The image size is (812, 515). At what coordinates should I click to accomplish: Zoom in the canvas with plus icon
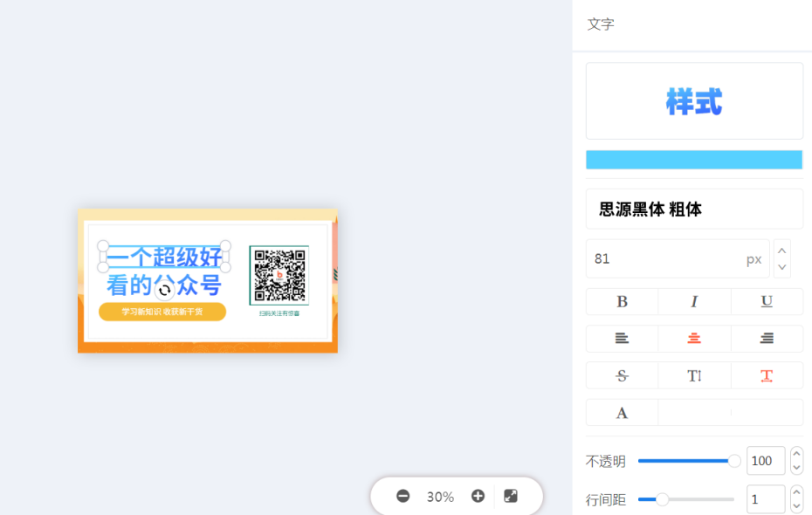[x=478, y=496]
